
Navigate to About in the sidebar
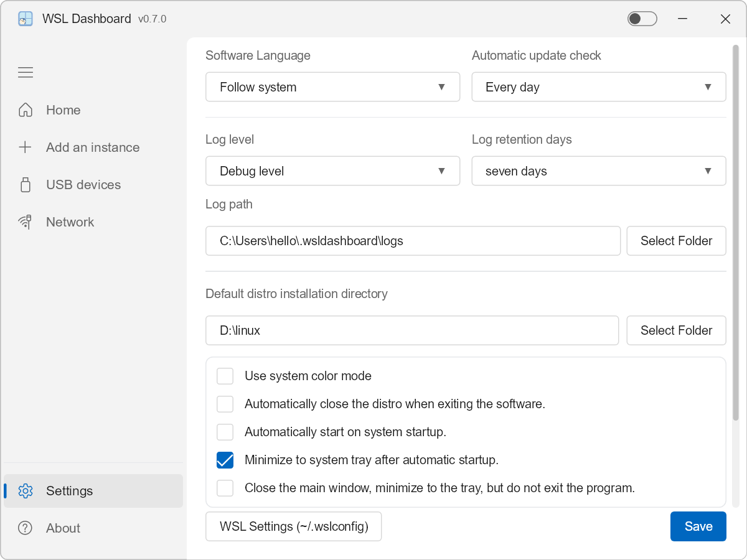tap(63, 528)
